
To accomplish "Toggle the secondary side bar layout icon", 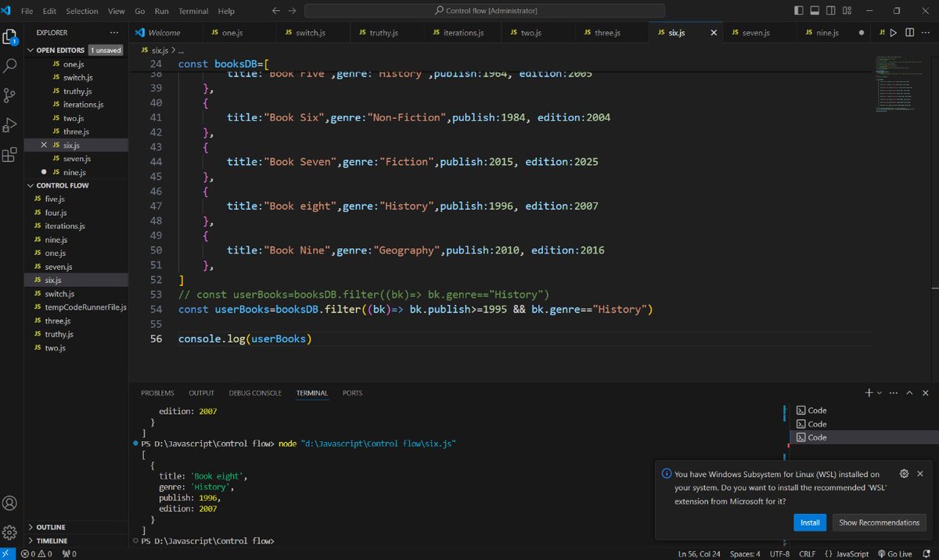I will (831, 11).
